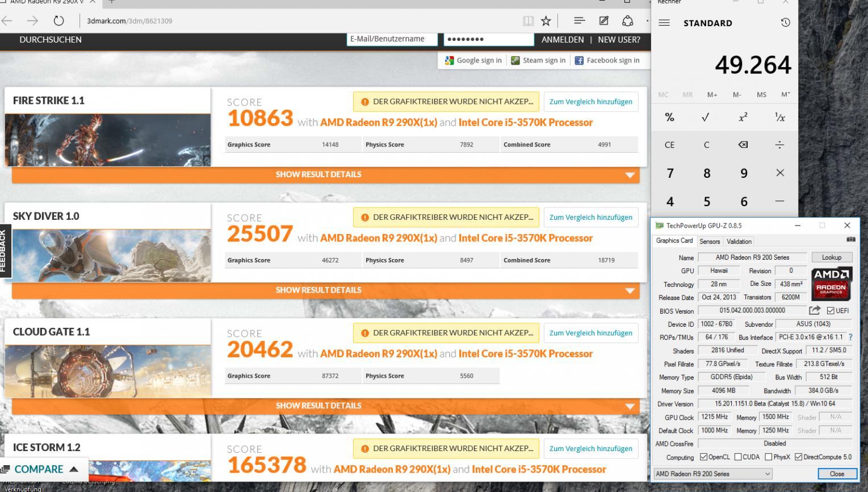868x492 pixels.
Task: Open the Edge Hub menu
Action: (579, 21)
